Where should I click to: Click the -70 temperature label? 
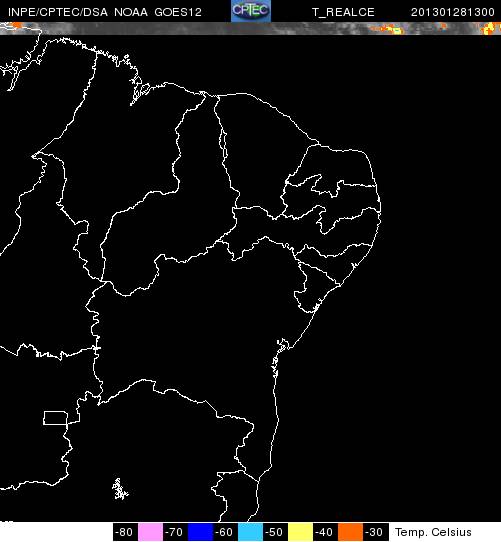click(x=175, y=532)
